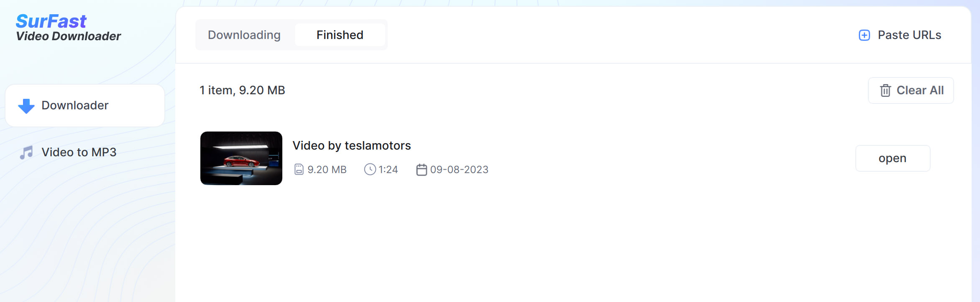Click the calendar icon next to 09-08-2023

point(422,170)
